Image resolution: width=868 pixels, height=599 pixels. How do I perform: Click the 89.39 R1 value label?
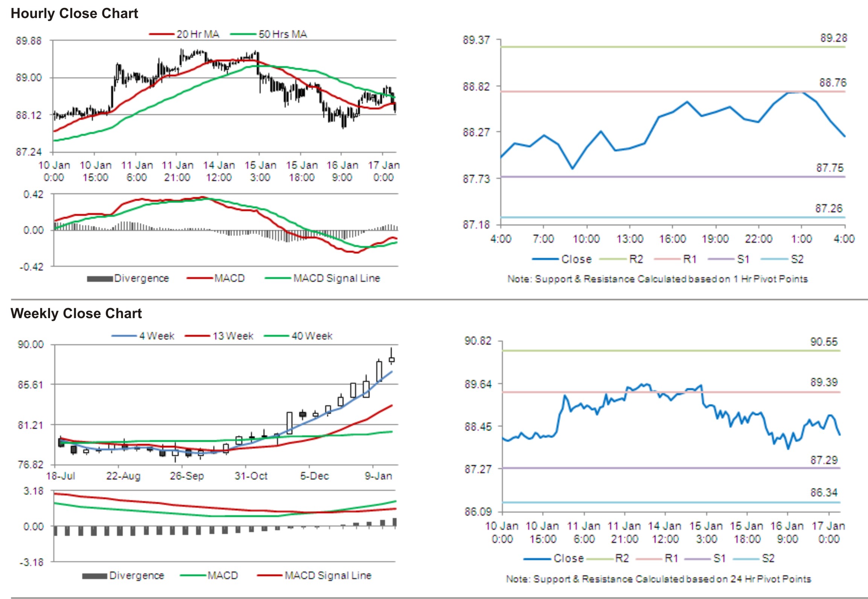pyautogui.click(x=824, y=383)
